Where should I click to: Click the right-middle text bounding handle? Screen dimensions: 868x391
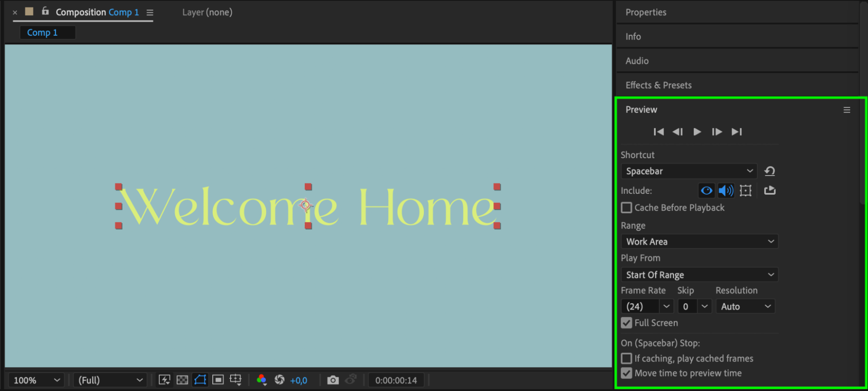[x=497, y=206]
